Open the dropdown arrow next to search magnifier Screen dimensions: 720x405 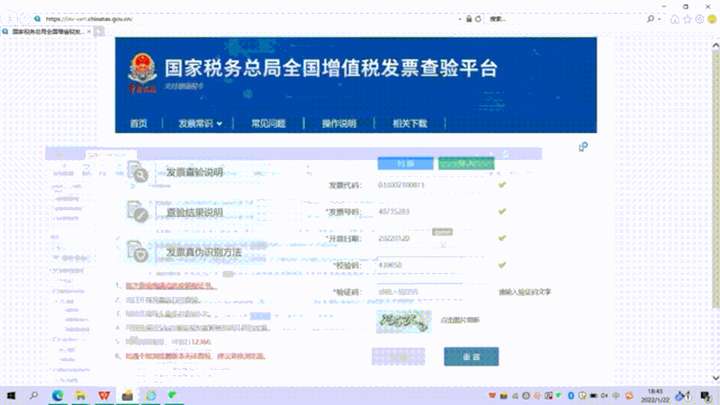(659, 19)
